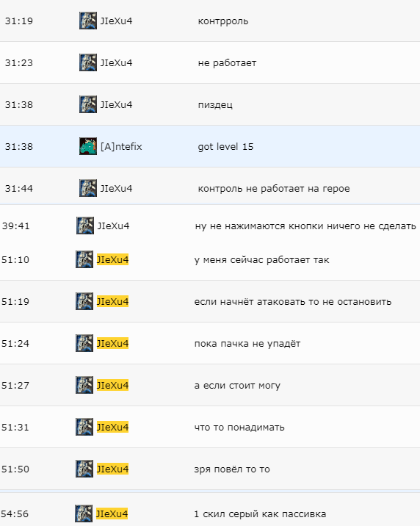Select the 31:38 timestamp of [A]ntefix row
420x526 pixels.
coord(19,147)
